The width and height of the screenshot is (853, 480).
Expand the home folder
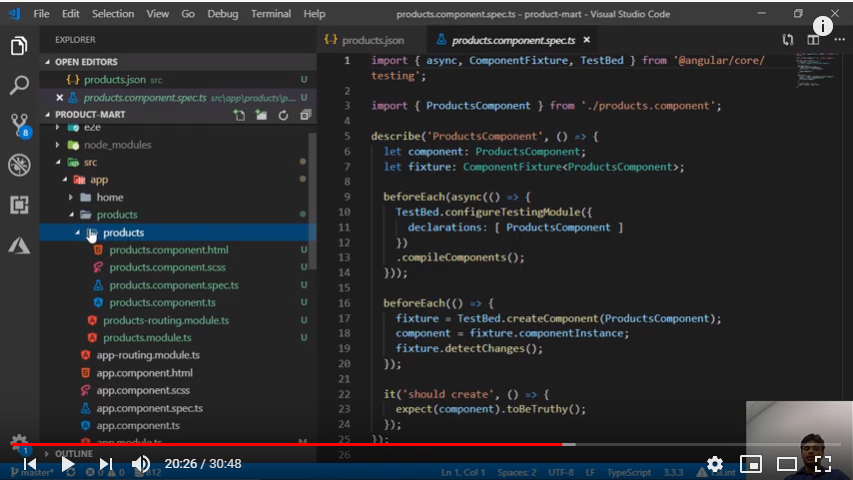pos(109,197)
